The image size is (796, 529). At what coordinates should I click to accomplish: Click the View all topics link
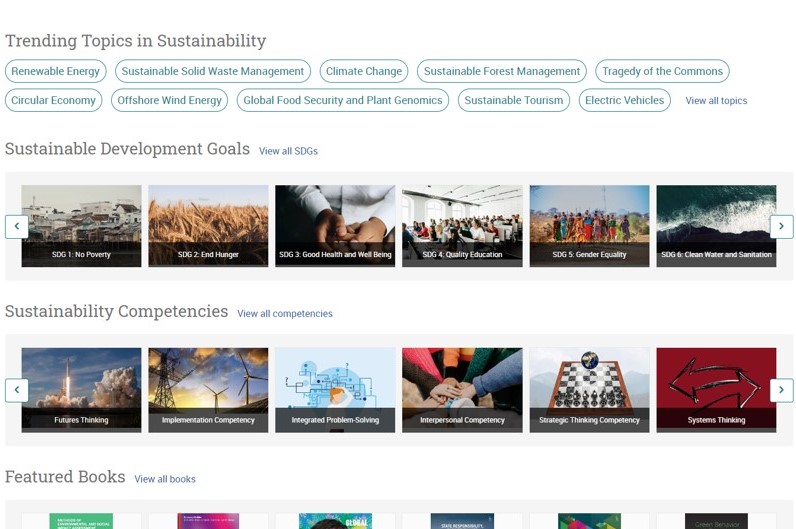pyautogui.click(x=716, y=101)
